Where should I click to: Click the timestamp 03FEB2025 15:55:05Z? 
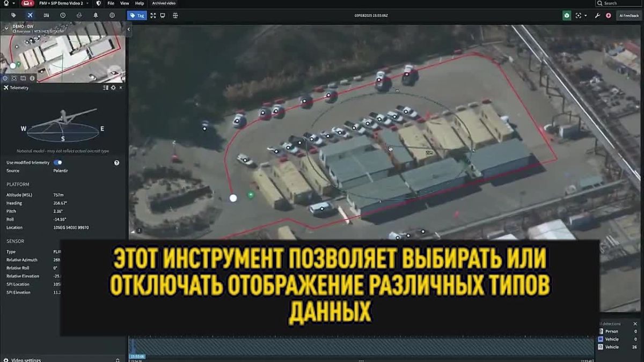371,16
